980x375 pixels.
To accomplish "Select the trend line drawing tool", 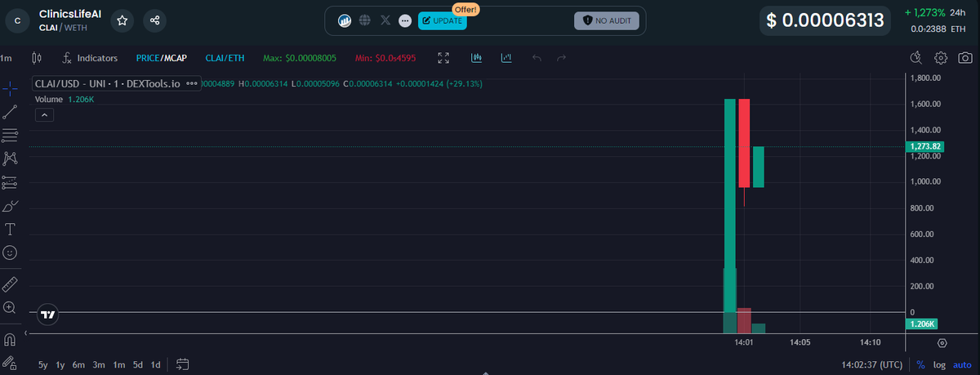I will [10, 112].
